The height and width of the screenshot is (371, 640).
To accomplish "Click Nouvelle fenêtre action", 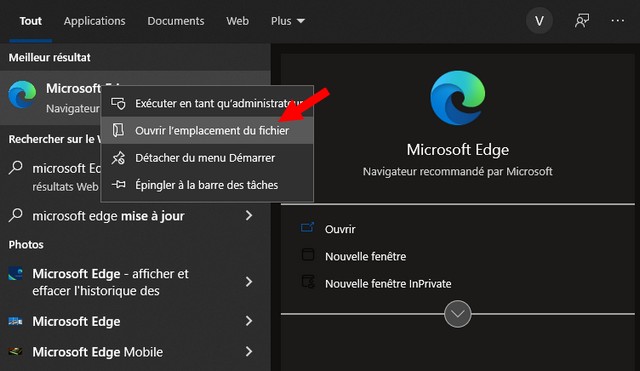I will pyautogui.click(x=365, y=257).
